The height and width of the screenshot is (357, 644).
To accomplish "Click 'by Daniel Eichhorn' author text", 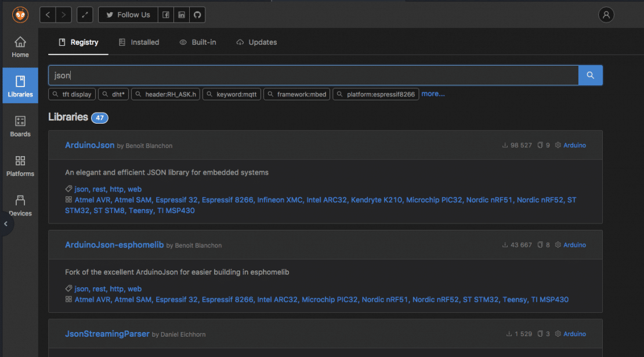I will [x=179, y=334].
